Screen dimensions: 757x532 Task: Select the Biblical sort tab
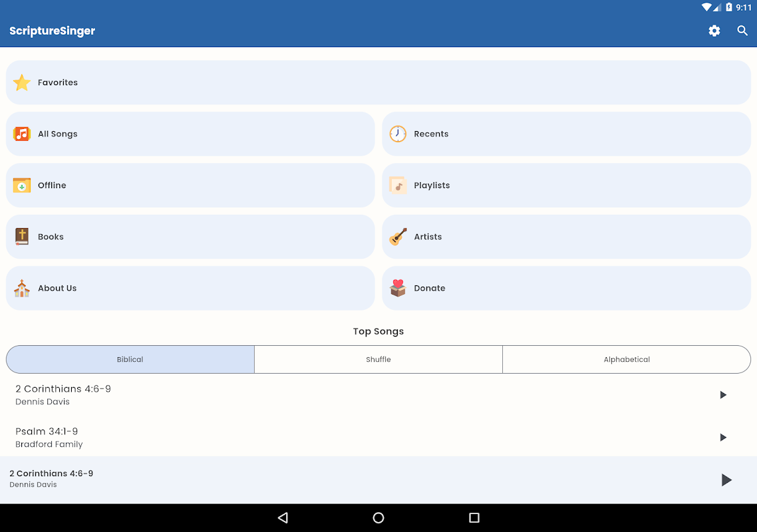[130, 359]
